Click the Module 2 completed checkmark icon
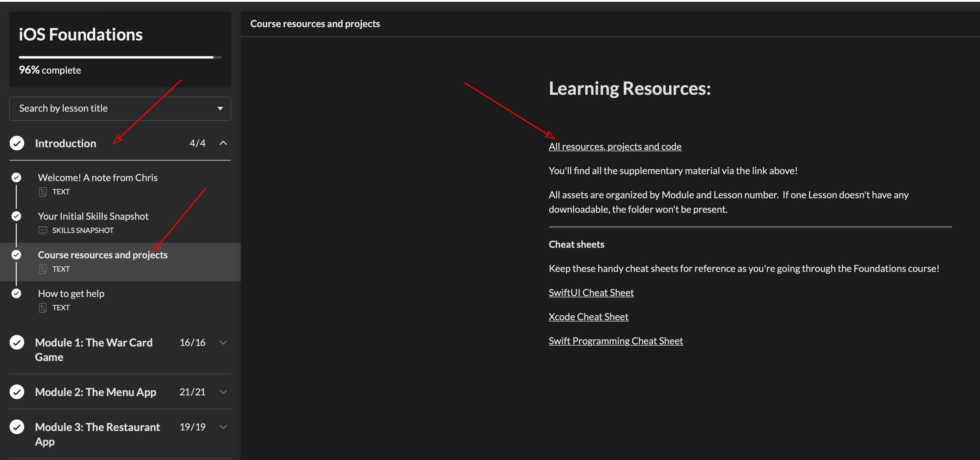 tap(17, 392)
